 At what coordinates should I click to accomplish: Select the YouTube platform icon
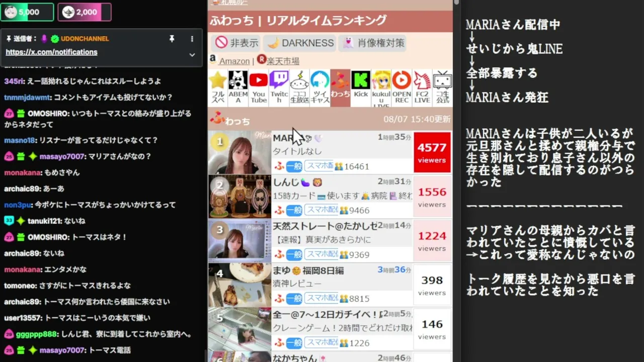point(259,88)
